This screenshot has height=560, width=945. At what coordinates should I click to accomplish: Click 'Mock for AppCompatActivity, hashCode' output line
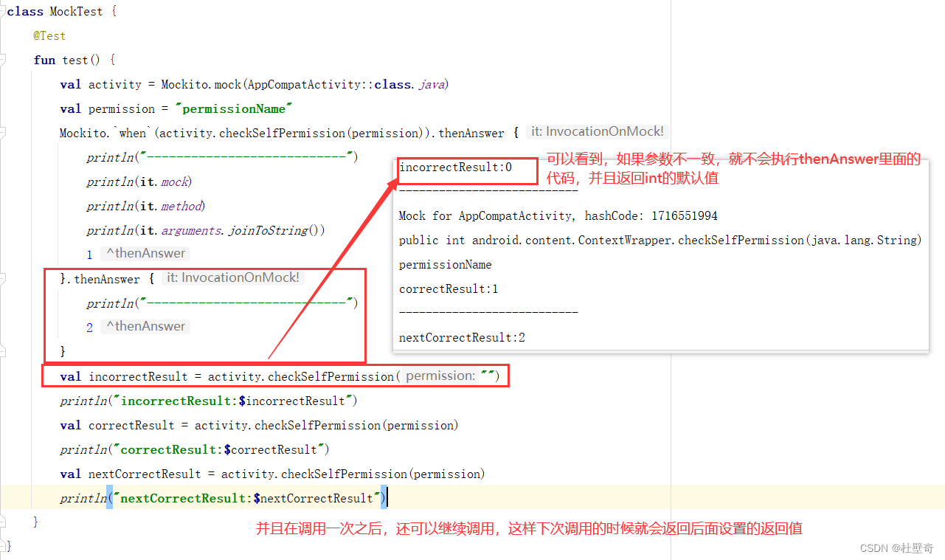pyautogui.click(x=558, y=216)
